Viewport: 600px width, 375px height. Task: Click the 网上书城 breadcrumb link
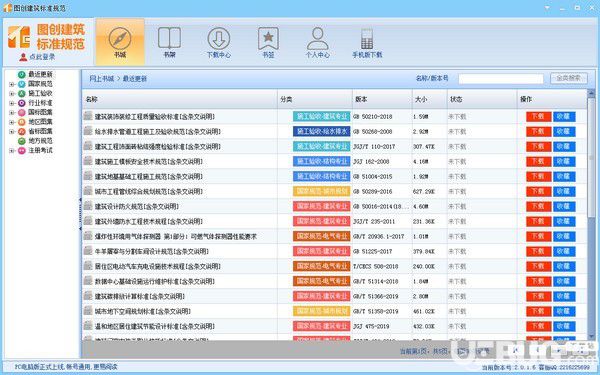101,79
